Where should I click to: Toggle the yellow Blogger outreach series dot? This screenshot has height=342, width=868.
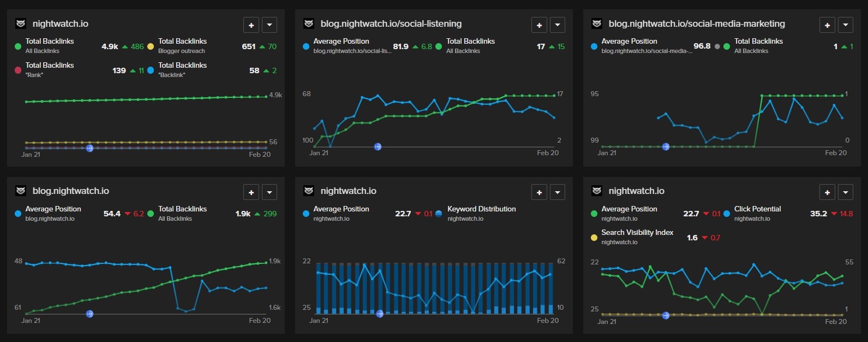[151, 46]
